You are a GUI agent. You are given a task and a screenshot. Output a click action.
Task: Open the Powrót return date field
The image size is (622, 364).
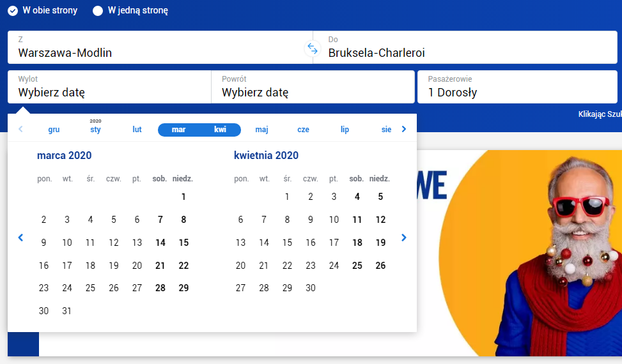tap(313, 87)
